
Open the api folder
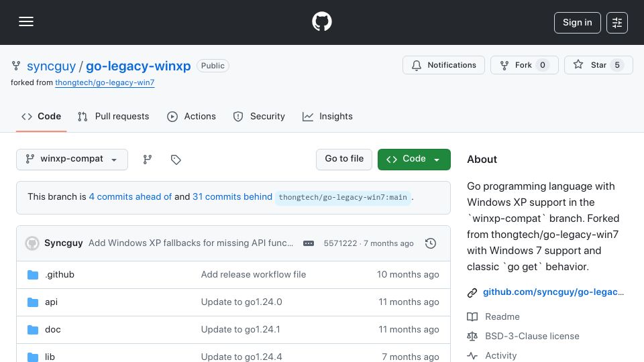pos(52,302)
